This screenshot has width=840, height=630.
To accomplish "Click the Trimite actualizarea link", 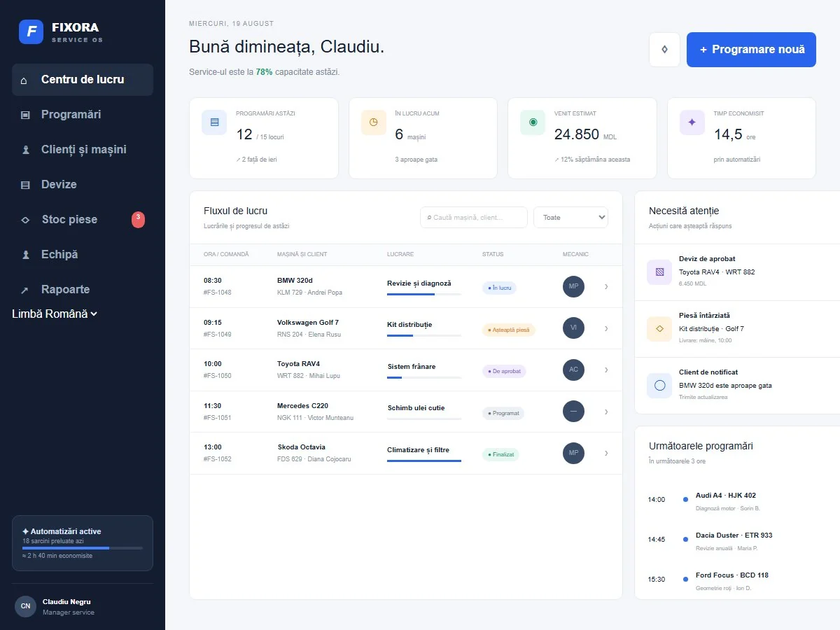I will pyautogui.click(x=703, y=397).
